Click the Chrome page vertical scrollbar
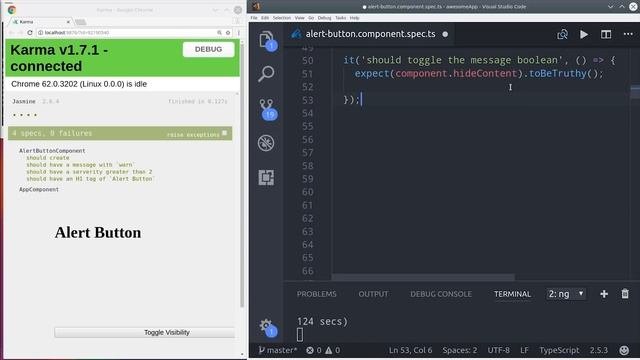 coord(242,175)
